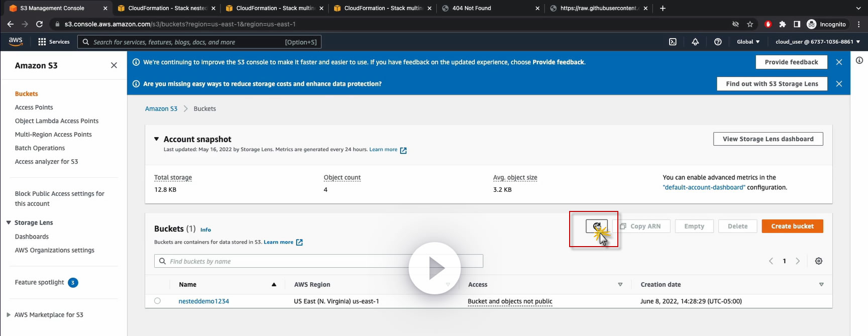Image resolution: width=868 pixels, height=336 pixels.
Task: Click the AWS logo home icon
Action: [16, 42]
